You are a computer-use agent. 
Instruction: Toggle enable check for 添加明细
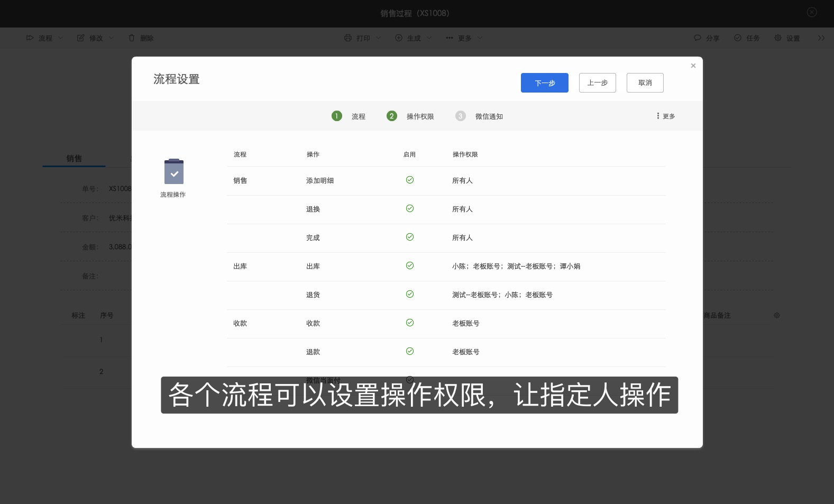(x=409, y=180)
